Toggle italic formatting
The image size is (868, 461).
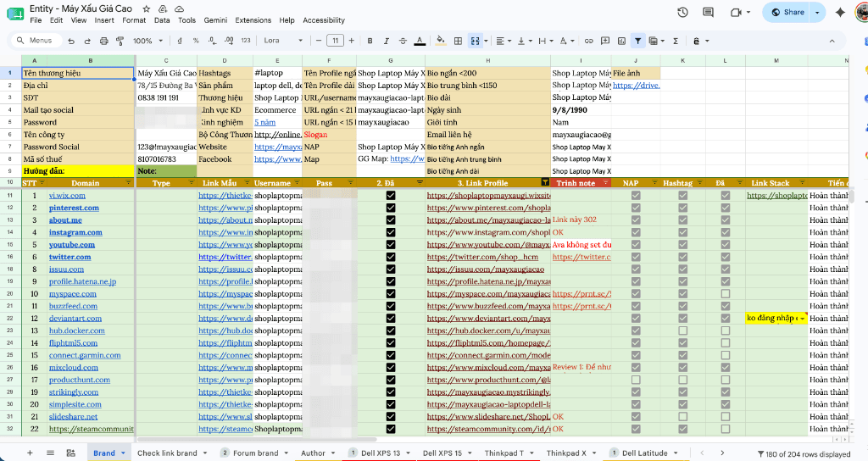coord(386,41)
